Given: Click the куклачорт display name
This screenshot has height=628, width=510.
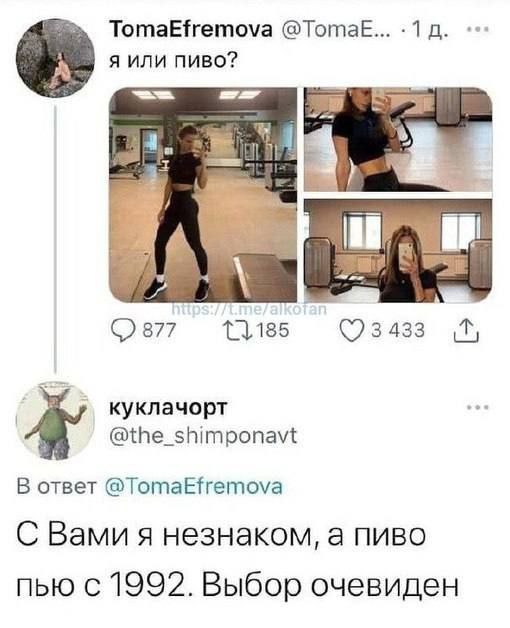Looking at the screenshot, I should pos(168,407).
